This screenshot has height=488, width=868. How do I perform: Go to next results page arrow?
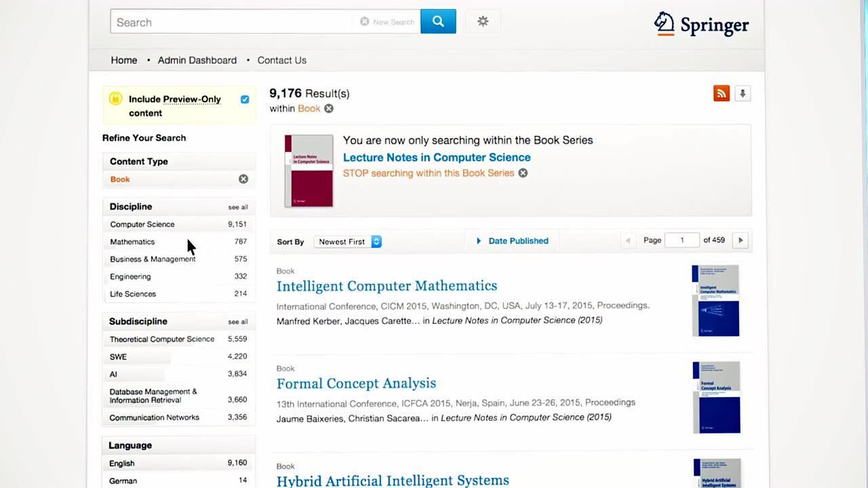(x=741, y=241)
